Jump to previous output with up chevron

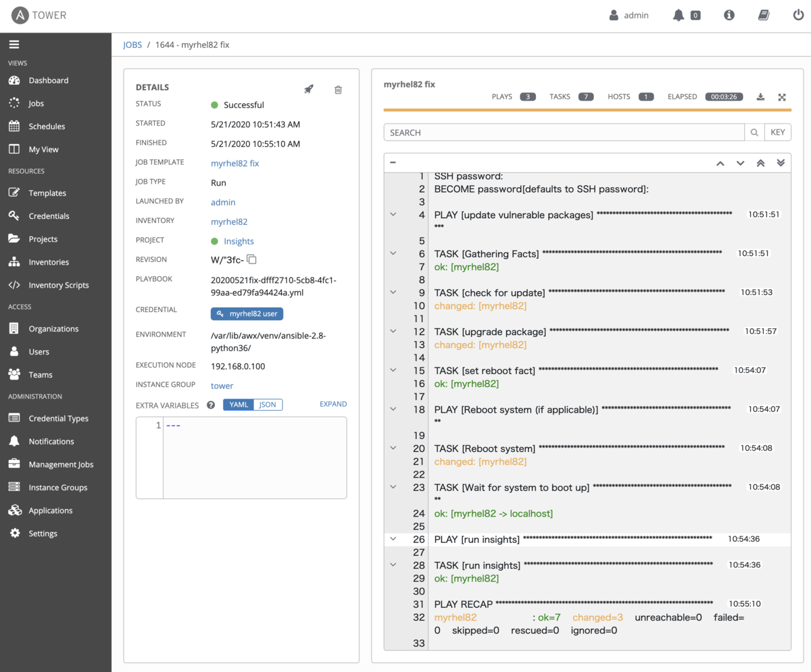(720, 163)
